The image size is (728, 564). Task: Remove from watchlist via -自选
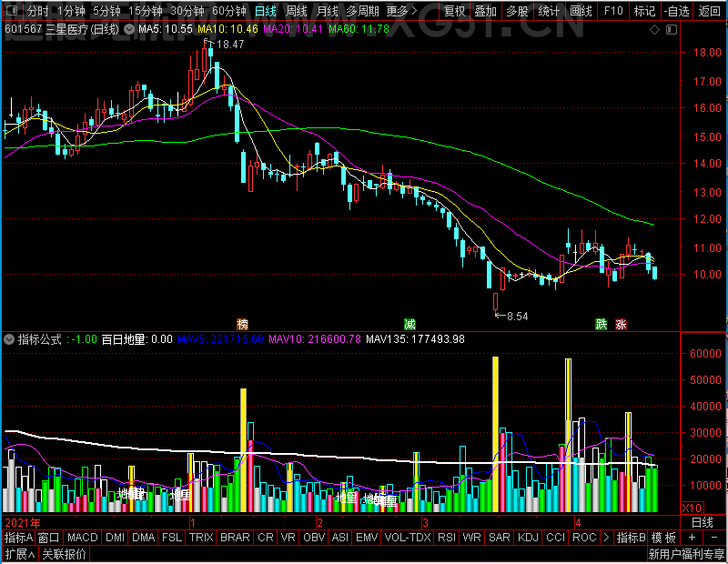[x=676, y=11]
